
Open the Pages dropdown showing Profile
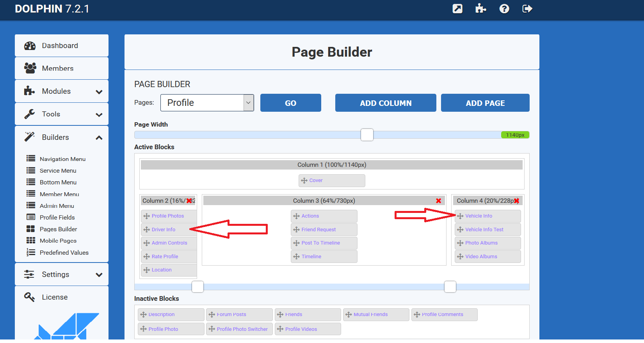point(207,103)
